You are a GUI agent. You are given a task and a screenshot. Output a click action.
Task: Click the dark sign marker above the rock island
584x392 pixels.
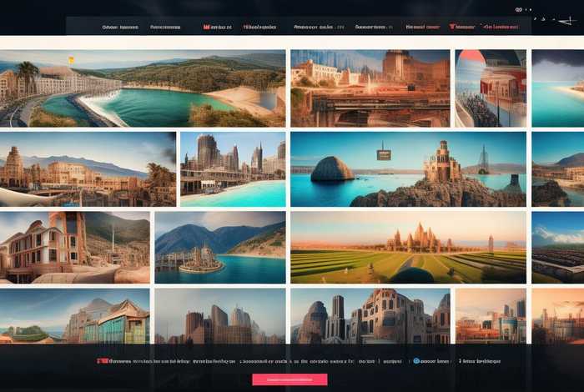coord(384,155)
